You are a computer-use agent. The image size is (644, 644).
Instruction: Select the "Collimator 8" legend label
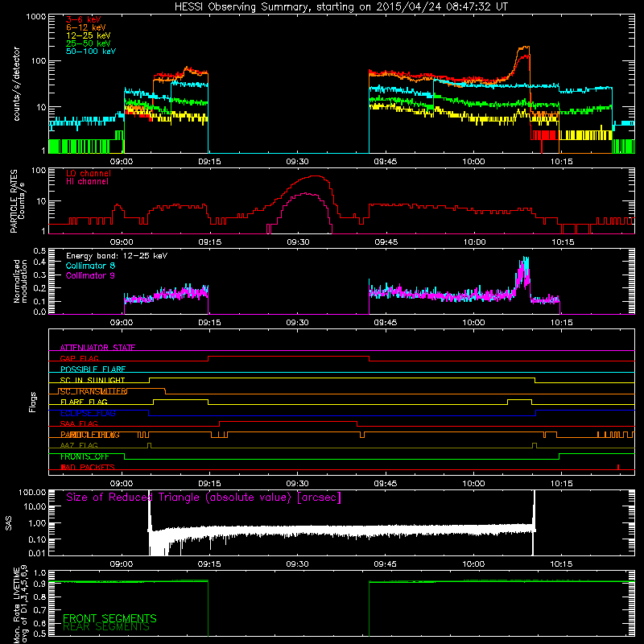click(90, 266)
